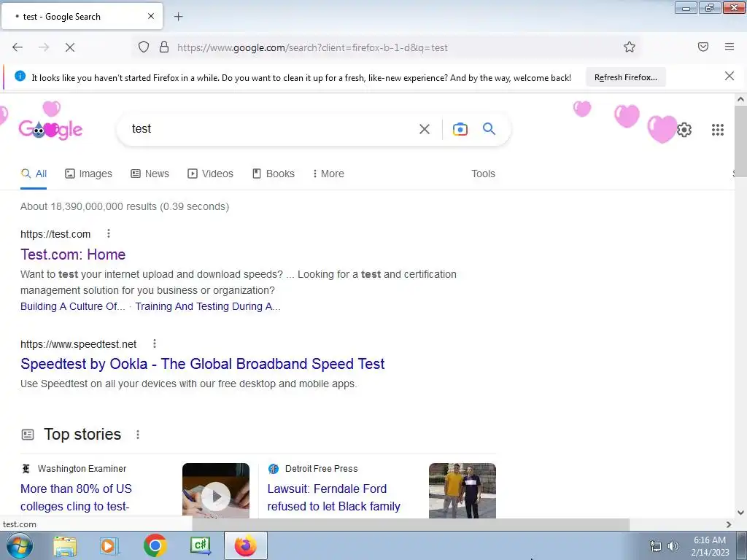The width and height of the screenshot is (747, 560).
Task: Dismiss the Firefox refresh notification bar
Action: 729,76
